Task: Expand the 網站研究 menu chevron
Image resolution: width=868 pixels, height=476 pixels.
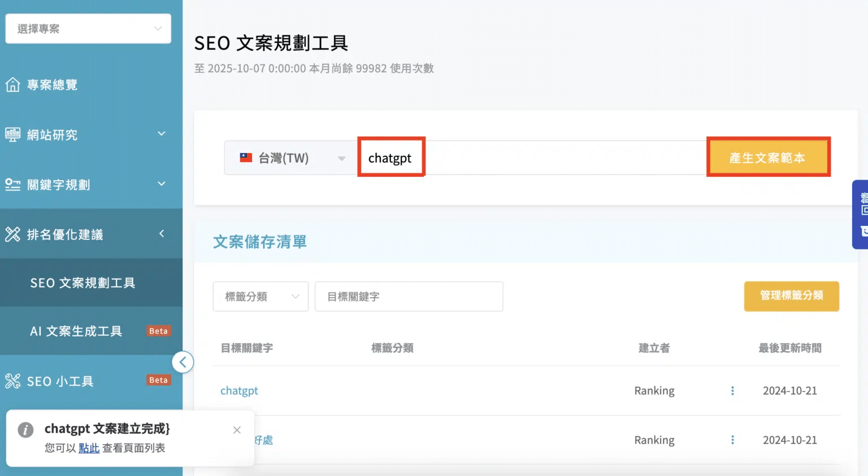Action: (162, 134)
